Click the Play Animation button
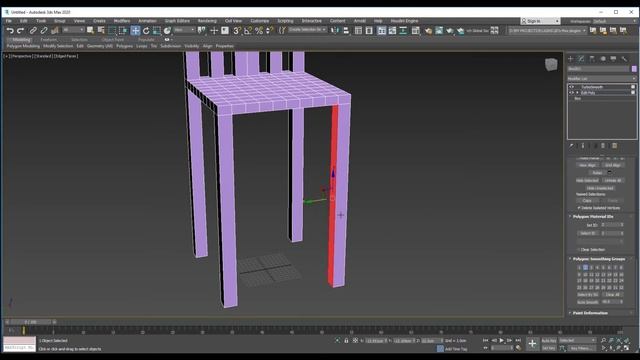Screen dimensions: 640x360 point(502,340)
